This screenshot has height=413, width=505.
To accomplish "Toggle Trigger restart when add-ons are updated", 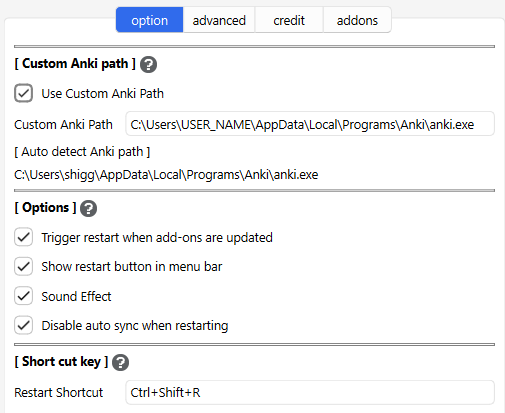I will [23, 237].
